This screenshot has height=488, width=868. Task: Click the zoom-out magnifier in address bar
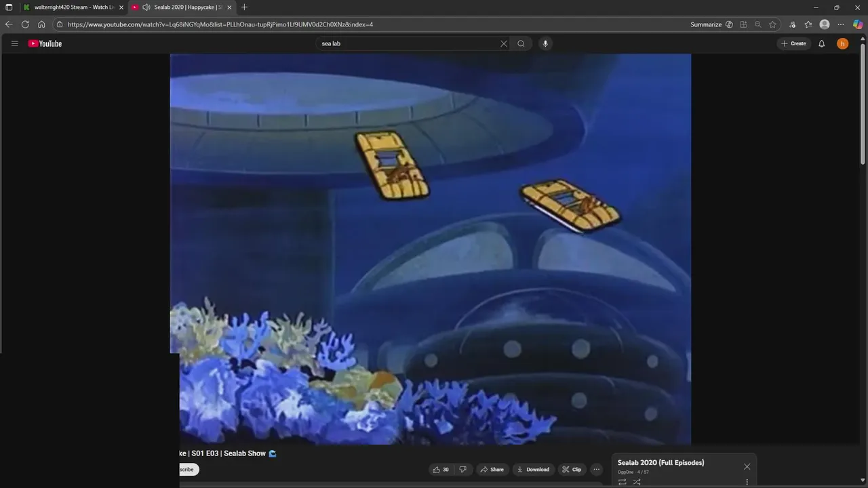757,24
